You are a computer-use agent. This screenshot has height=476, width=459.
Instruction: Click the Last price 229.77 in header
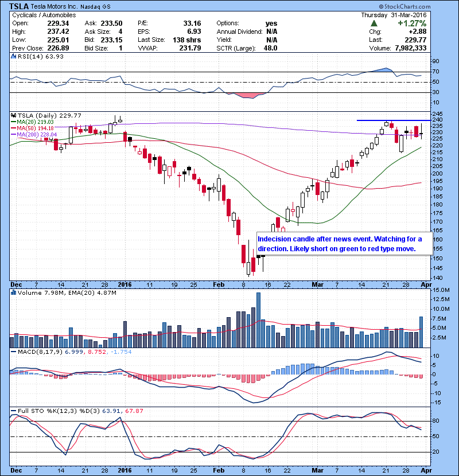(415, 40)
